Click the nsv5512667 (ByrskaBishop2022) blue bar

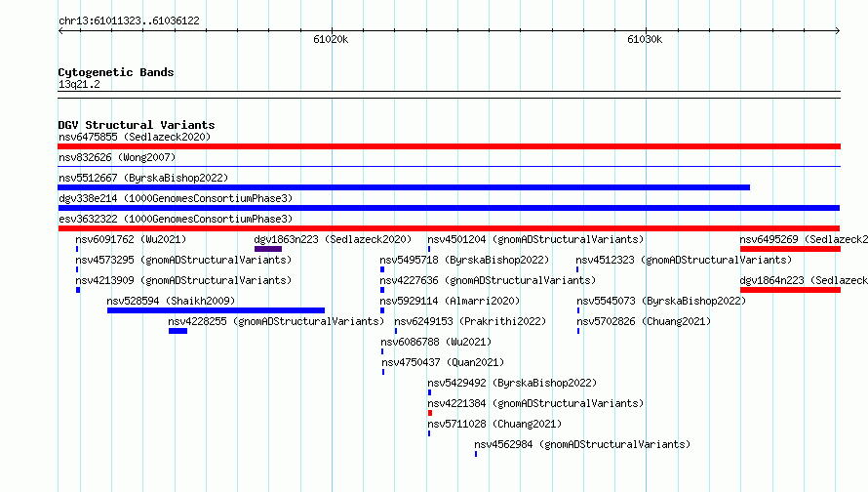pyautogui.click(x=404, y=187)
